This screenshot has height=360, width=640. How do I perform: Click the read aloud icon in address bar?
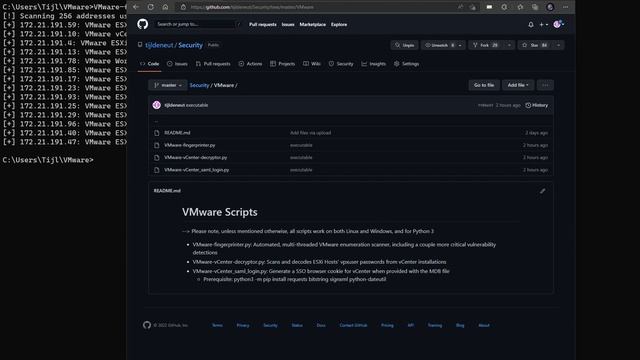tap(460, 7)
